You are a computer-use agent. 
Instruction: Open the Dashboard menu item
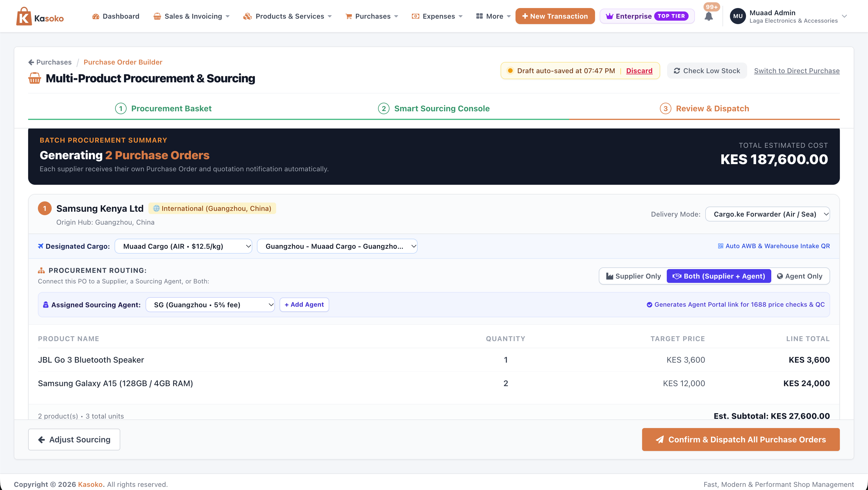(116, 16)
